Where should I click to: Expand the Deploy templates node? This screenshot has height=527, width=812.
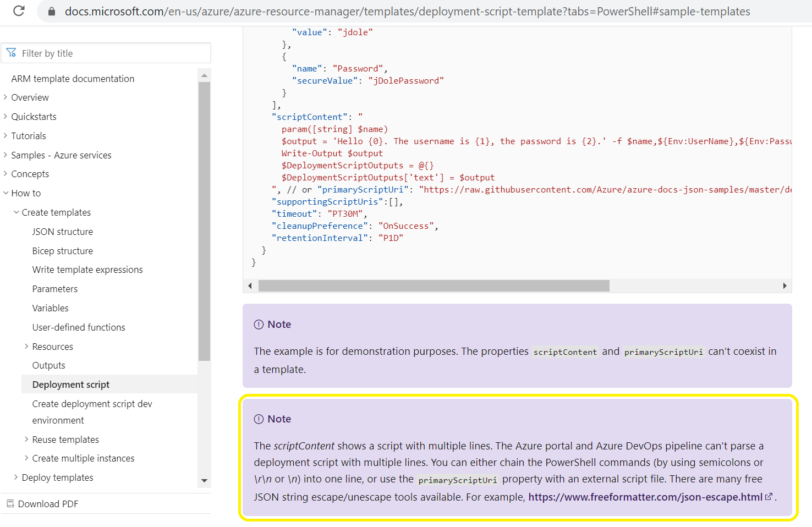[x=16, y=477]
